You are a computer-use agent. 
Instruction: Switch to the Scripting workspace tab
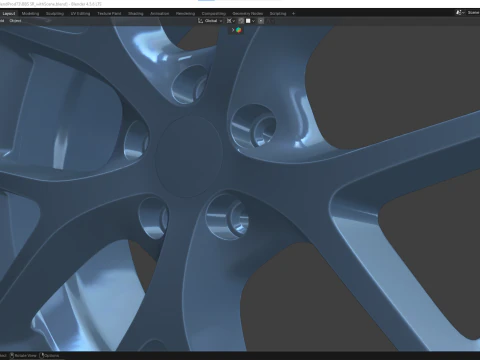click(x=278, y=14)
